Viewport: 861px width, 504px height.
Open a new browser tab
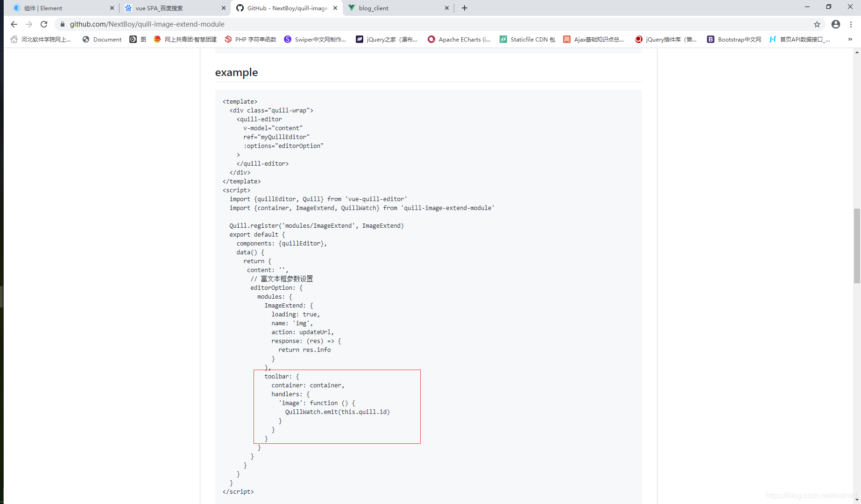(465, 8)
